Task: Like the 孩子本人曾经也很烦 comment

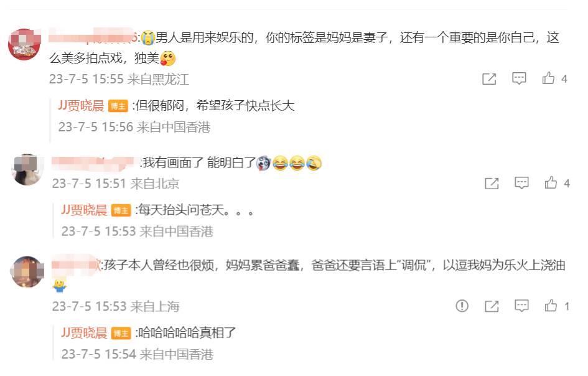Action: 551,306
